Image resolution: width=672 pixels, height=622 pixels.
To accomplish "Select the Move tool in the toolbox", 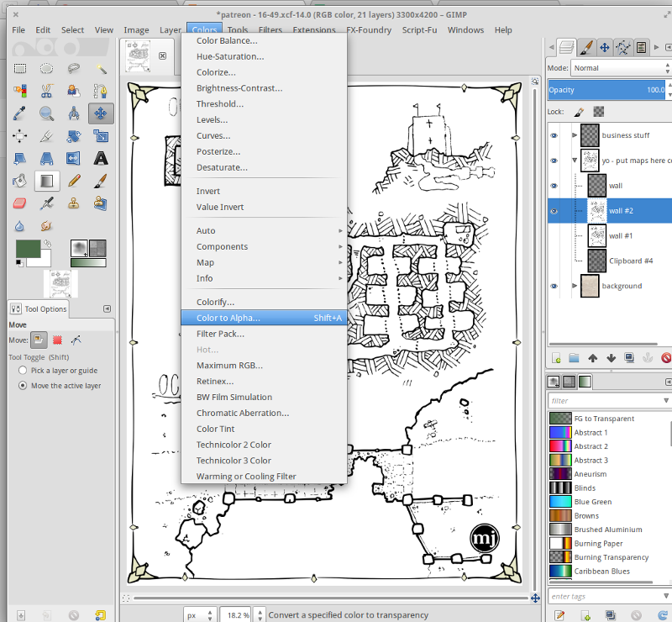I will tap(100, 113).
